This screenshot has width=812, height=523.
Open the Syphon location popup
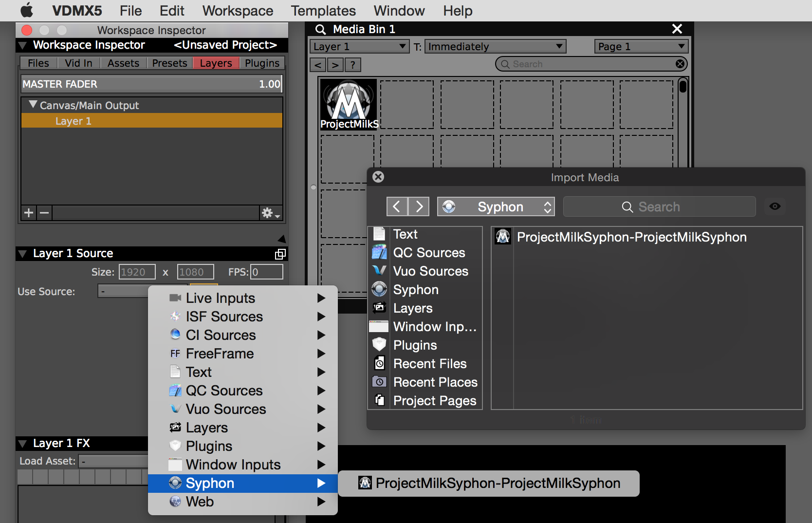click(496, 206)
